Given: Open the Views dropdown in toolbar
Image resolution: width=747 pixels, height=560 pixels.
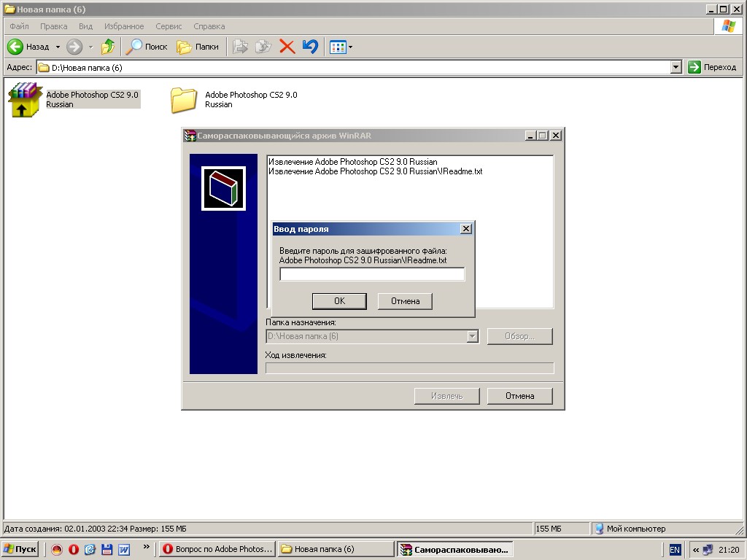Looking at the screenshot, I should [341, 47].
